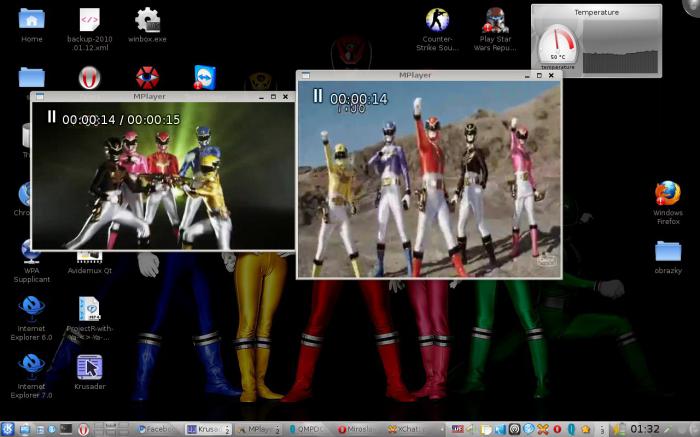Screen dimensions: 700x437
Task: Focus the left MPlayer window title bar
Action: pyautogui.click(x=149, y=96)
